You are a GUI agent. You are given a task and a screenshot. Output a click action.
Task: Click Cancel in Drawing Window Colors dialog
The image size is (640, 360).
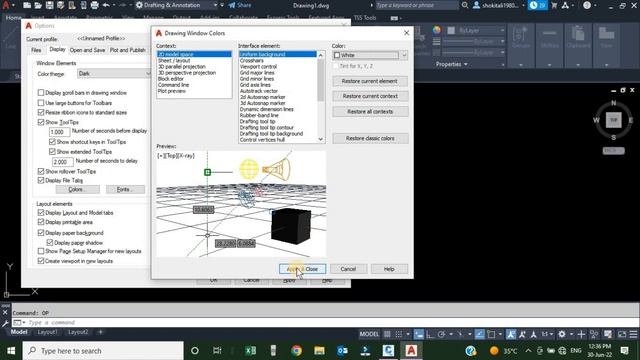348,269
